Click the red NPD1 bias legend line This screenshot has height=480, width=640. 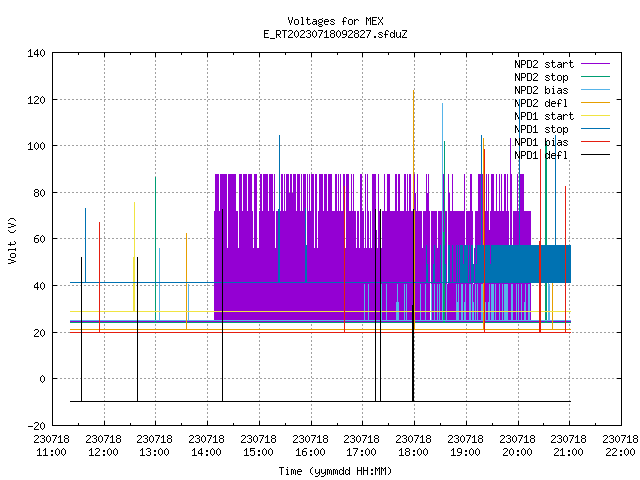tap(596, 142)
